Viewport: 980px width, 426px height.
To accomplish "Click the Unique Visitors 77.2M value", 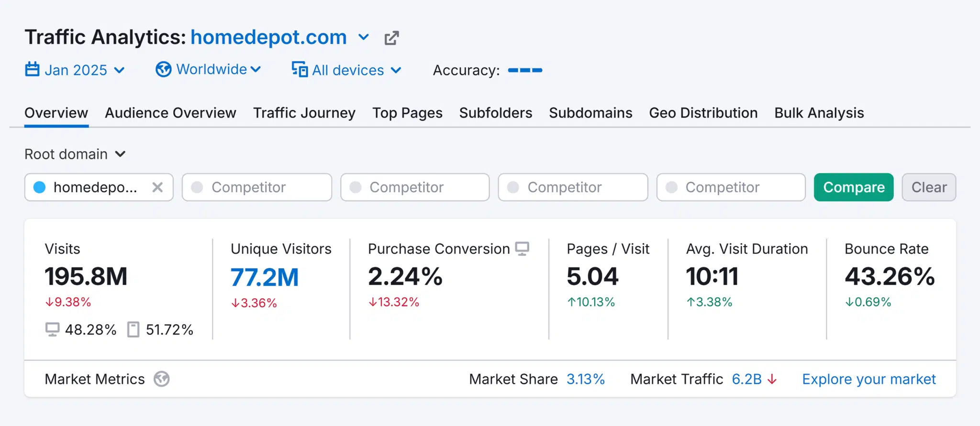I will (x=265, y=277).
